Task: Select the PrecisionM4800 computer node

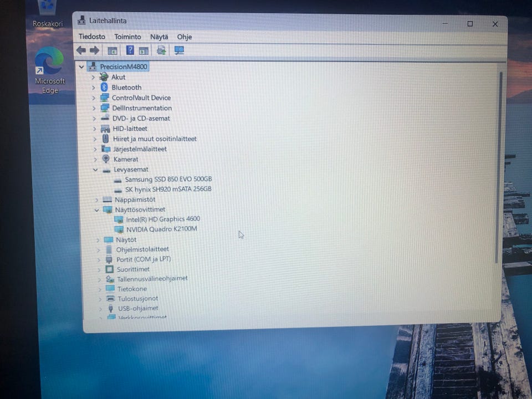Action: click(x=124, y=66)
